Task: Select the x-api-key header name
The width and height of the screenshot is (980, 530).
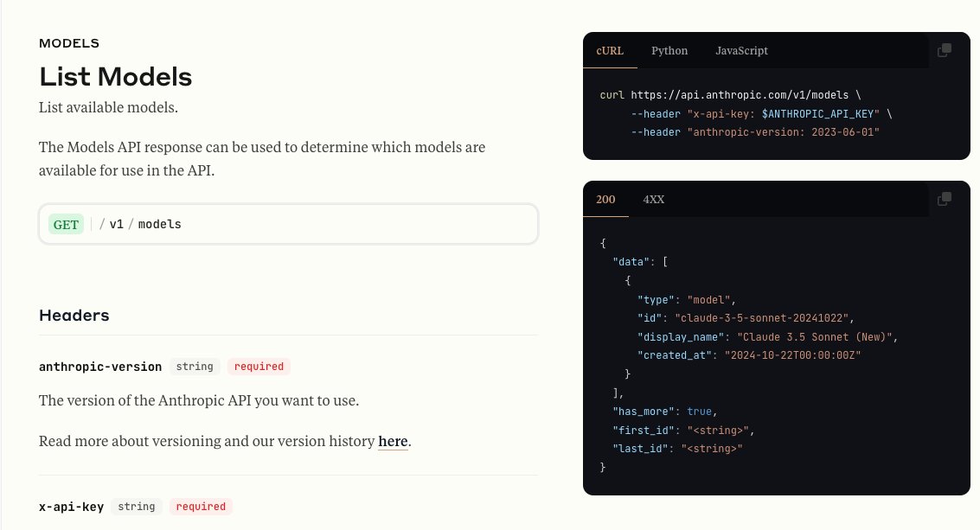Action: pos(71,507)
